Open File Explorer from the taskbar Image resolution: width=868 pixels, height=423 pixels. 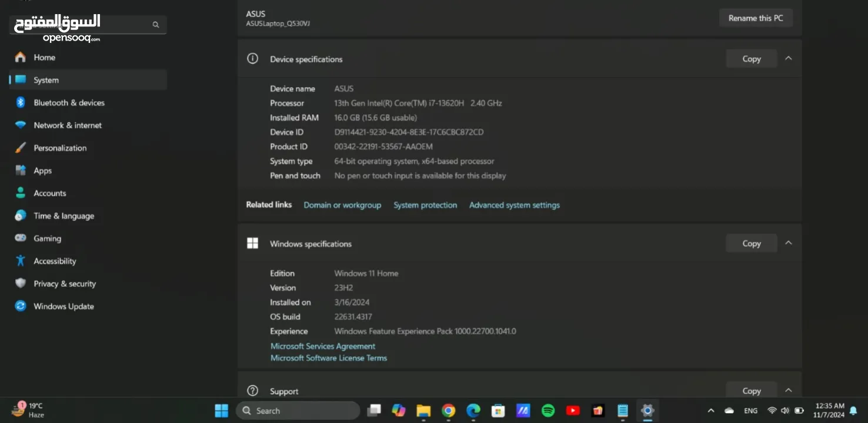423,411
